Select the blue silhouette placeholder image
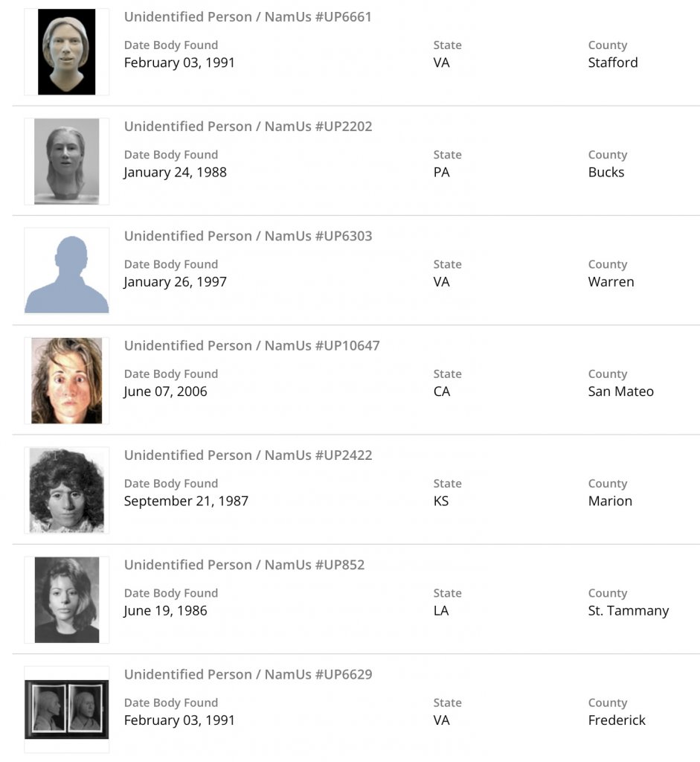The height and width of the screenshot is (762, 700). point(67,272)
